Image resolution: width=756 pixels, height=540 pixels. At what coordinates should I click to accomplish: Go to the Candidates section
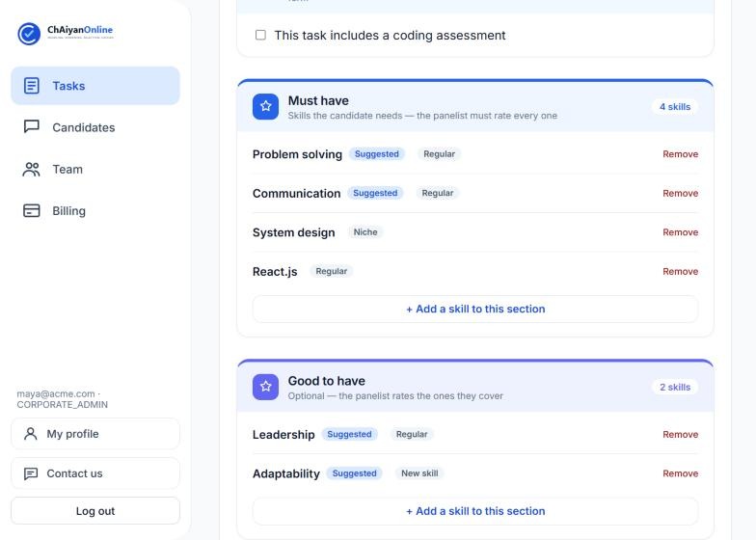tap(95, 127)
